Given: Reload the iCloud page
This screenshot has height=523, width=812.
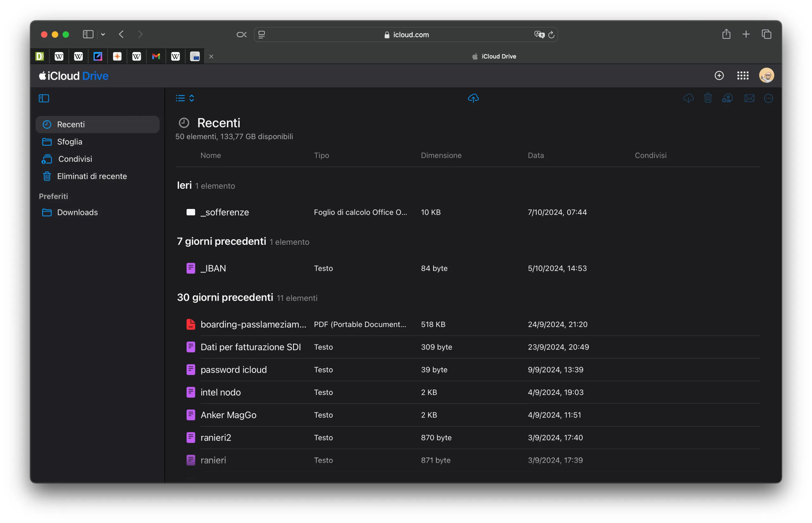Looking at the screenshot, I should pos(551,35).
